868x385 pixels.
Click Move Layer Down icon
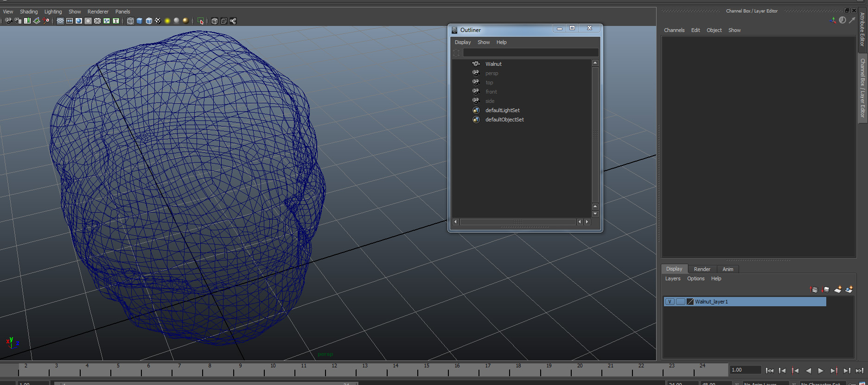826,290
